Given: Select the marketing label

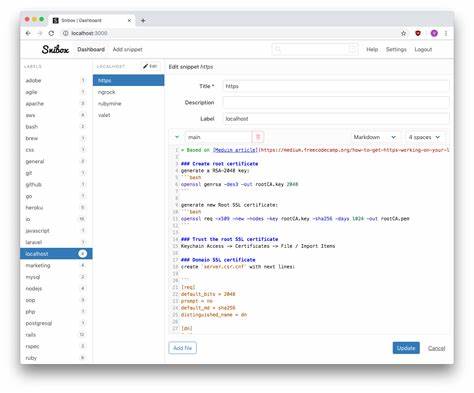Looking at the screenshot, I should (x=56, y=265).
